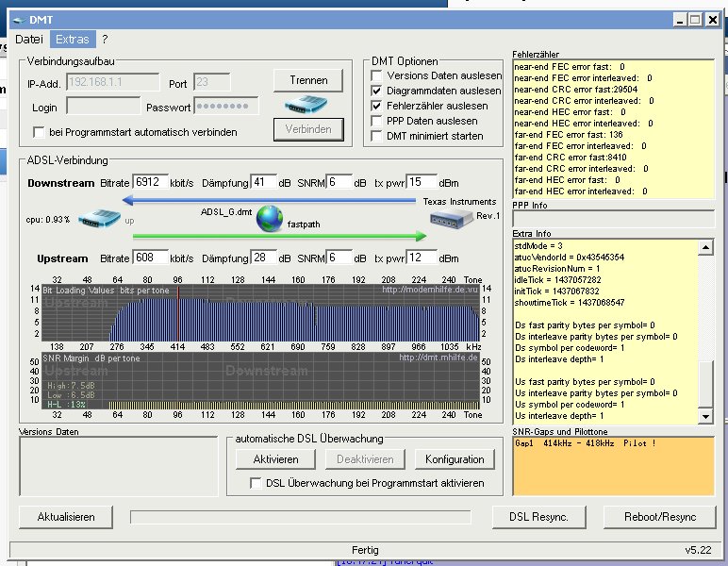Click the local modem icon near cpu label
Viewport: 728px width, 566px height.
99,220
